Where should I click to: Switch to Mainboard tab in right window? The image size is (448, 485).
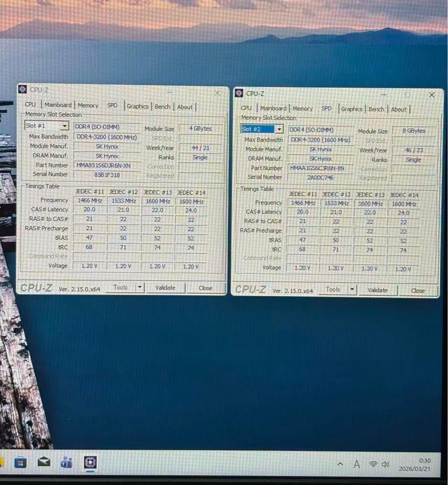(x=273, y=108)
